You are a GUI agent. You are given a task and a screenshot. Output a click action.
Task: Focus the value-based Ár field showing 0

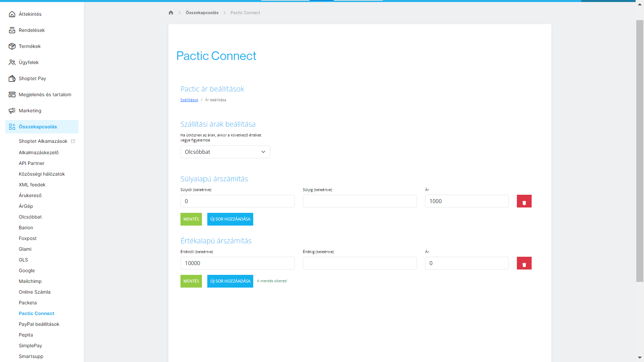467,263
